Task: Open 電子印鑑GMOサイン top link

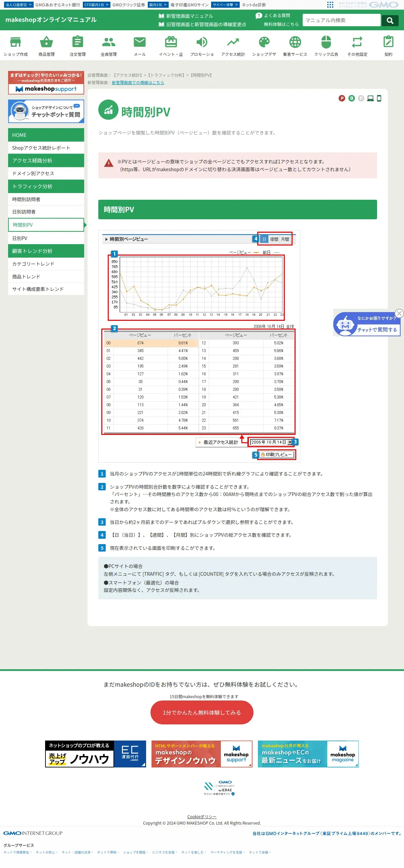Action: pos(190,5)
